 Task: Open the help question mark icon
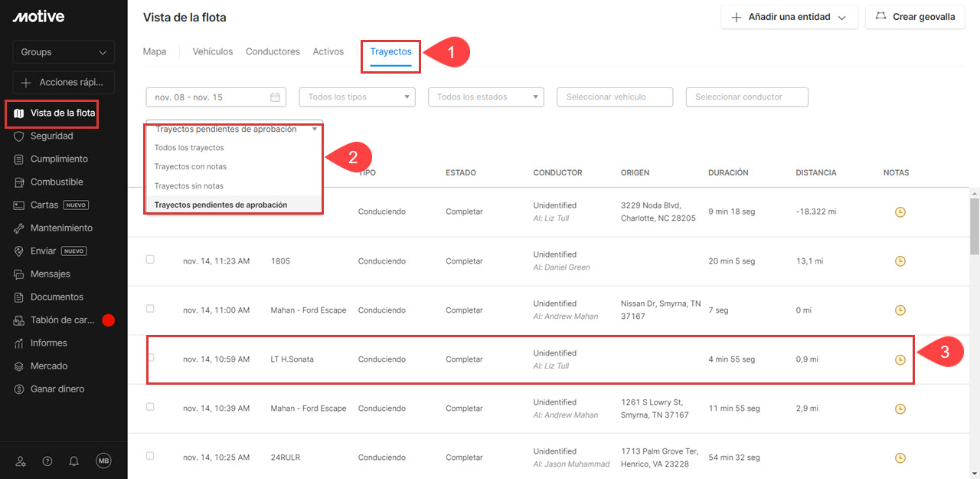[47, 461]
